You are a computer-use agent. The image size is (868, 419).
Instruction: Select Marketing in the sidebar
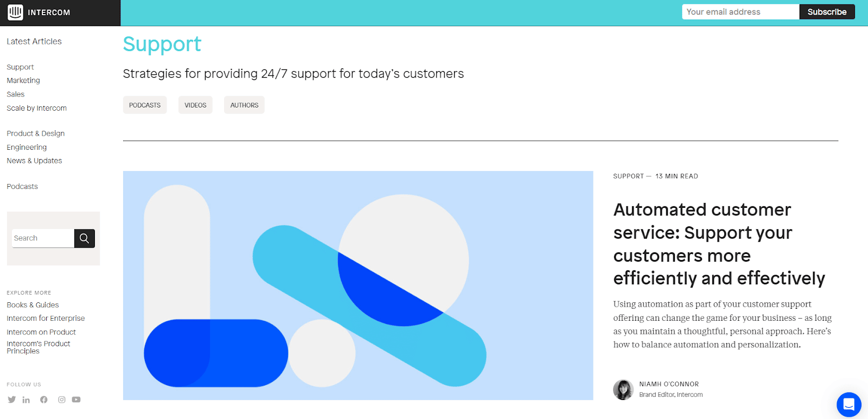coord(23,80)
